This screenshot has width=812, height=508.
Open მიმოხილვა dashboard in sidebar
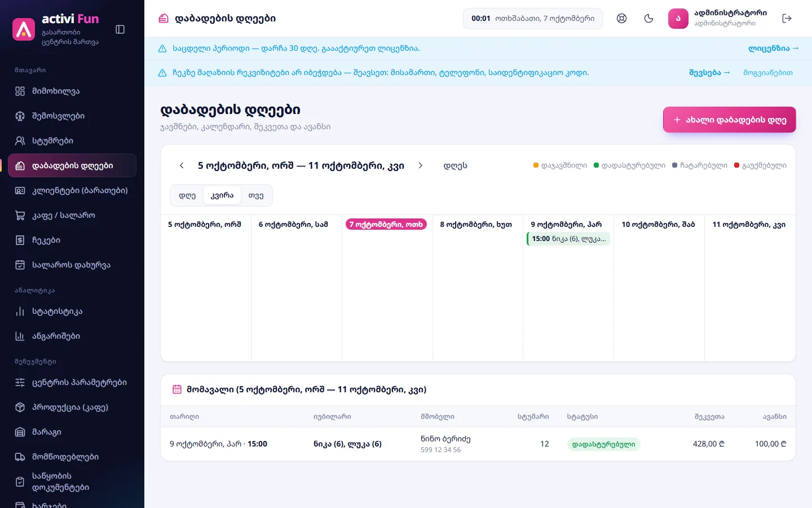point(72,91)
